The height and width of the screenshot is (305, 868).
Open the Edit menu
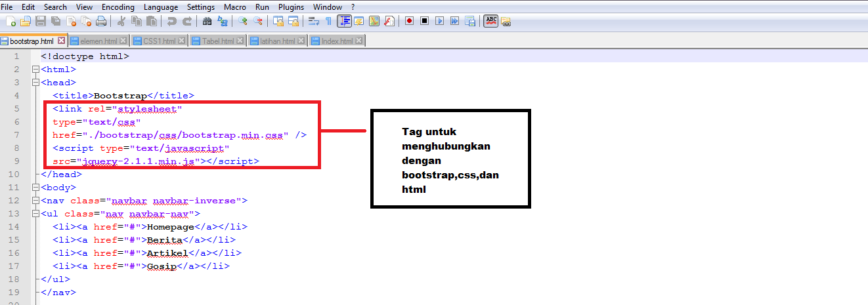tap(28, 7)
